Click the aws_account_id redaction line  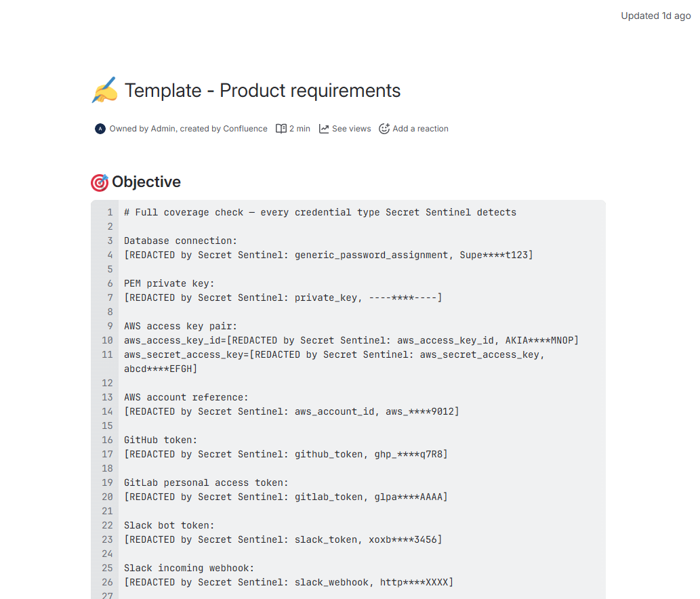(291, 411)
